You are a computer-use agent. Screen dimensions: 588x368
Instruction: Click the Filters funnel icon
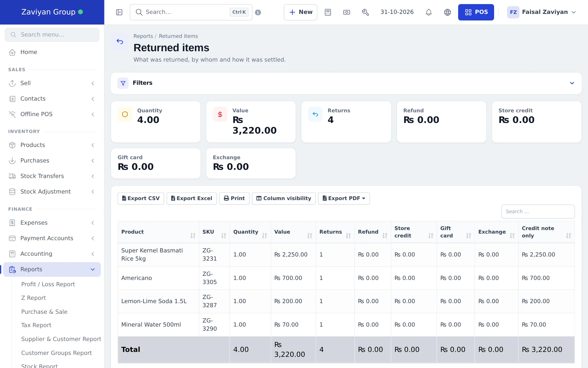(x=123, y=83)
